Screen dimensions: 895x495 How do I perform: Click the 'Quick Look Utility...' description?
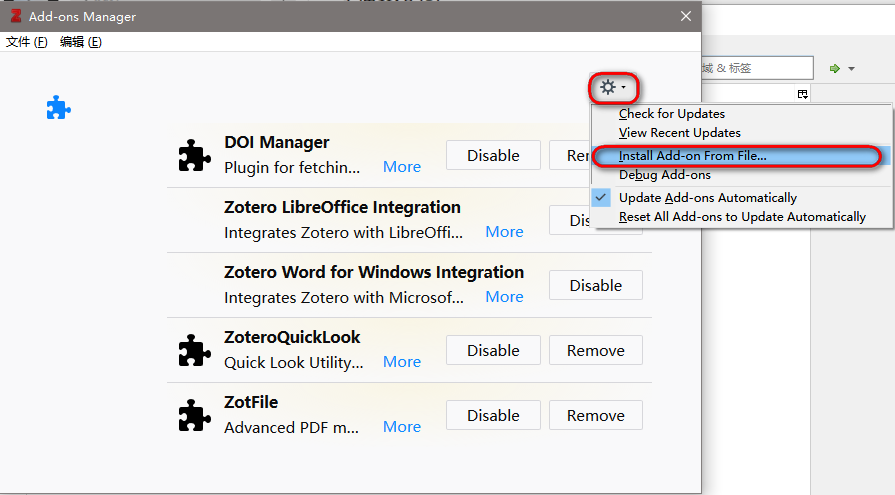tap(294, 363)
